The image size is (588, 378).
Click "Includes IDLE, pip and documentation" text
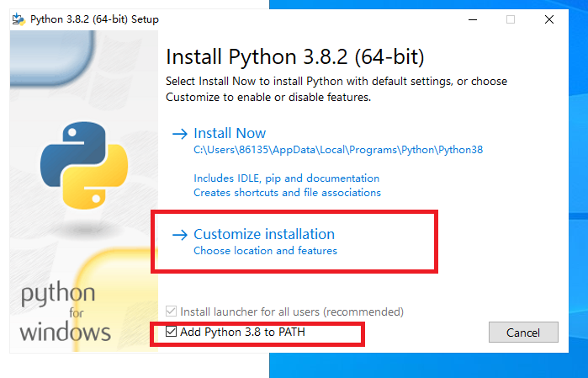click(286, 178)
